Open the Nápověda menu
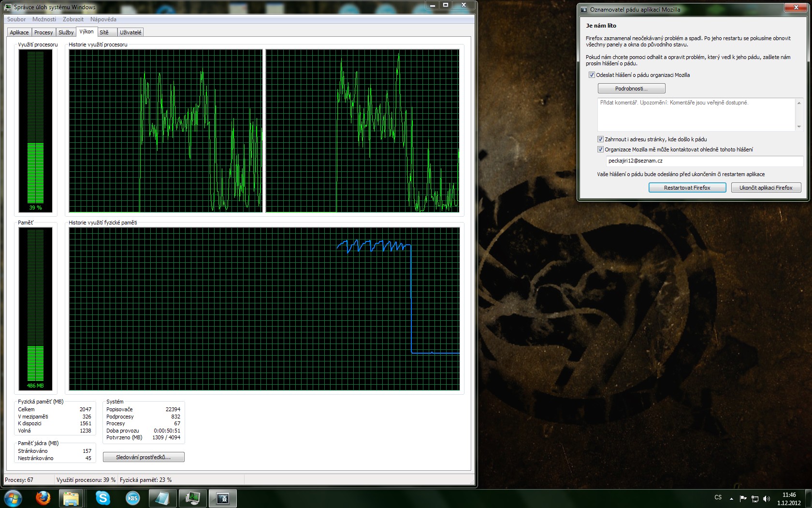The image size is (812, 508). [103, 19]
